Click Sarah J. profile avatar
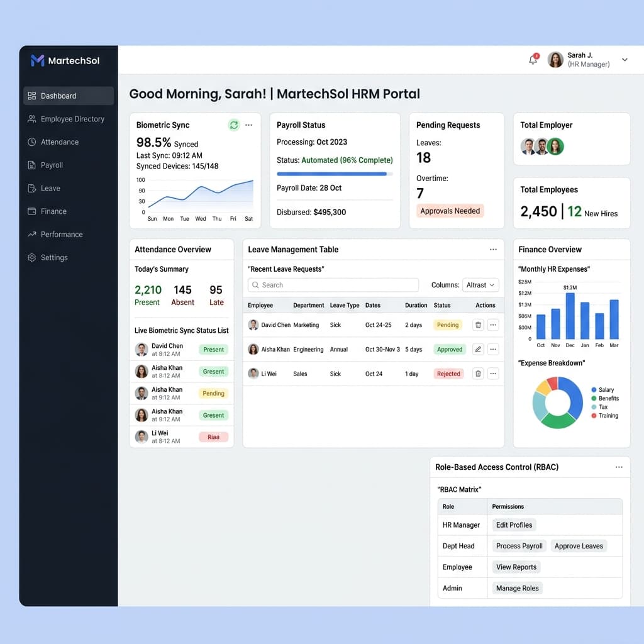Viewport: 644px width, 644px height. pyautogui.click(x=555, y=60)
